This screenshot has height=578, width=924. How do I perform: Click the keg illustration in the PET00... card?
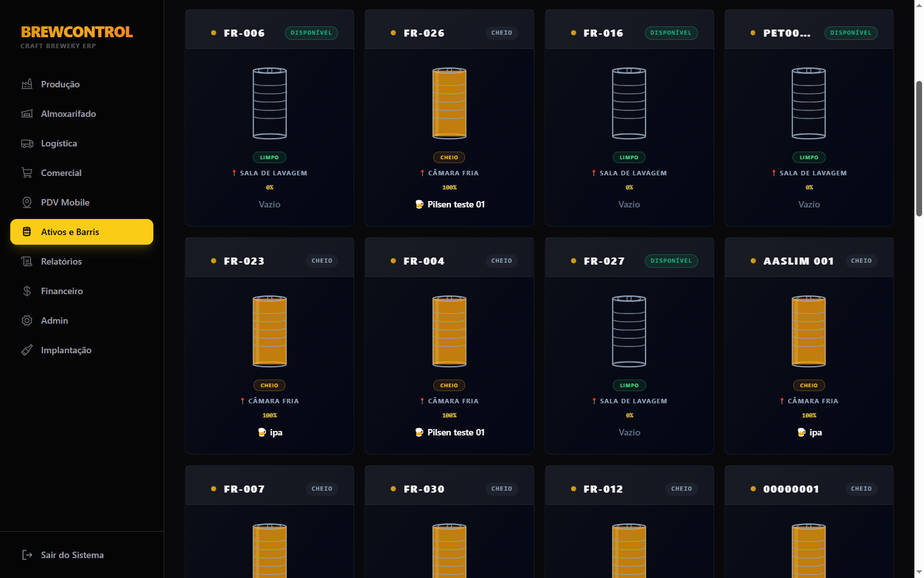pos(809,103)
